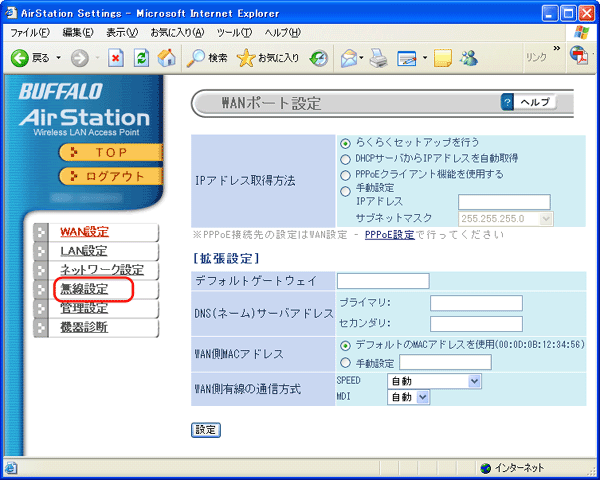
Task: Open ネットワーク設定 in sidebar
Action: [102, 270]
